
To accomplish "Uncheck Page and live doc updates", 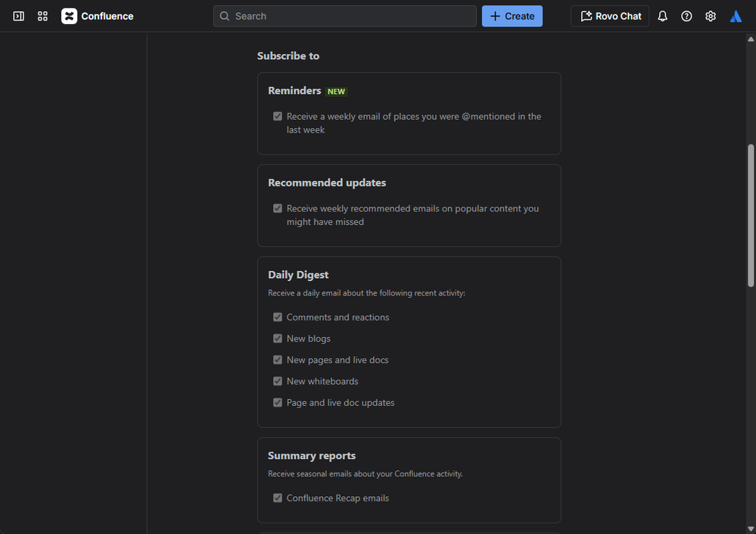I will [278, 402].
